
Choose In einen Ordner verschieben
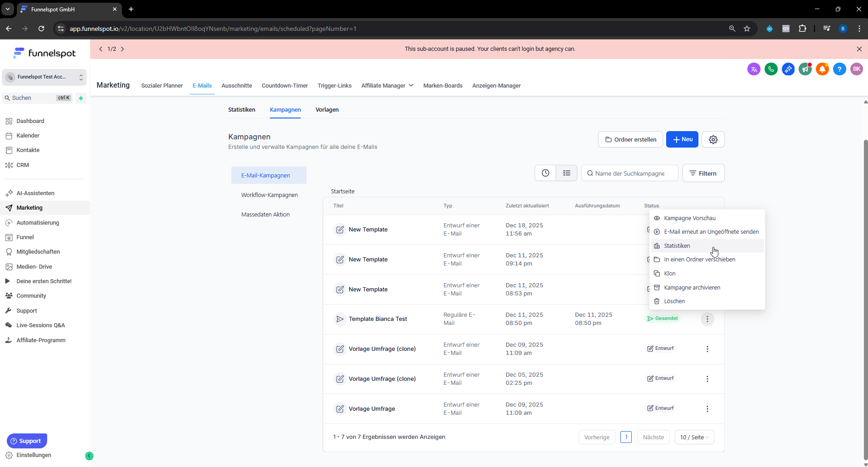point(707,260)
